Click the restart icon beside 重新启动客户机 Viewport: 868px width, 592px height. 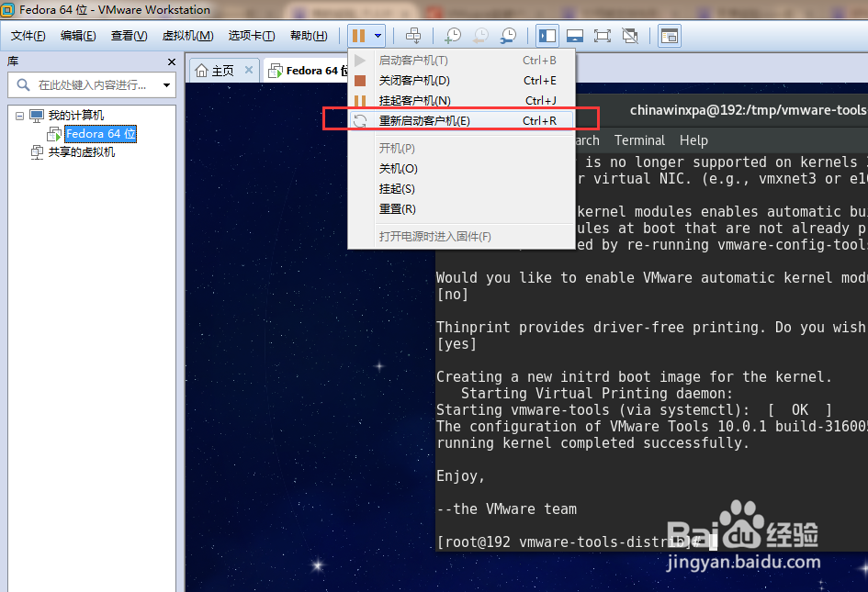click(x=360, y=120)
